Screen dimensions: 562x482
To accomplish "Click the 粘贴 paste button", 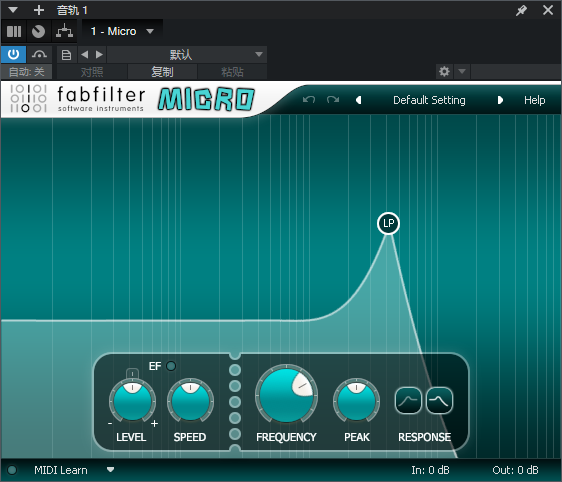I will pyautogui.click(x=232, y=72).
